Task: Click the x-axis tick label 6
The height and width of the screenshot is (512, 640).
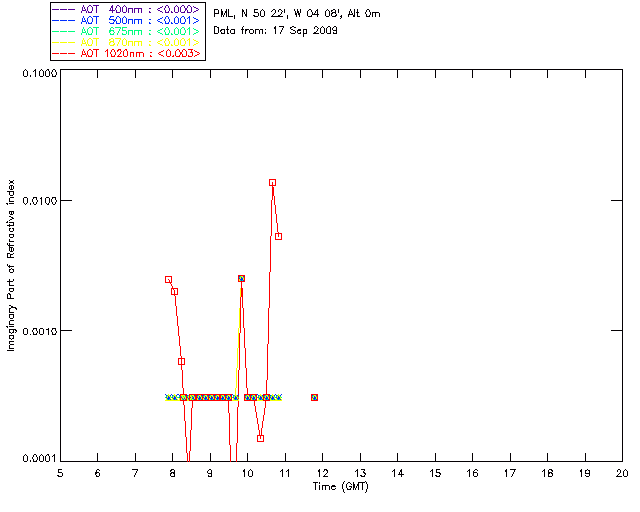Action: [98, 473]
